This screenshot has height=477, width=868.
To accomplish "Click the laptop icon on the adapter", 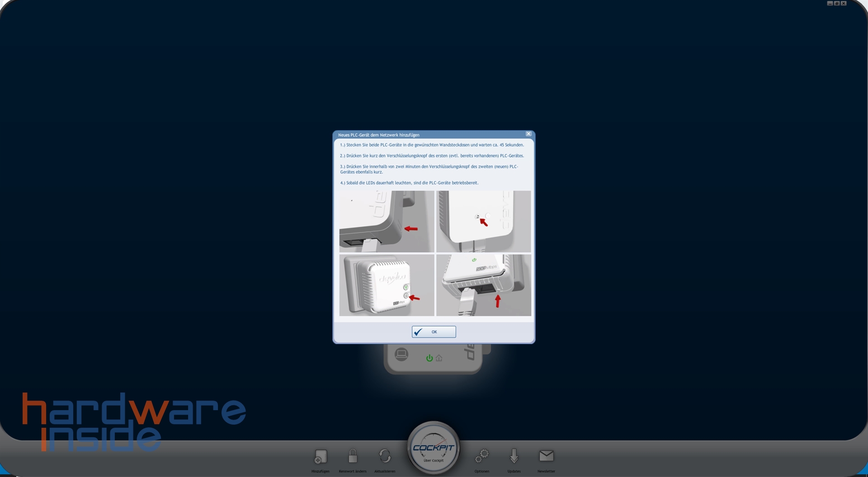I will (x=401, y=354).
